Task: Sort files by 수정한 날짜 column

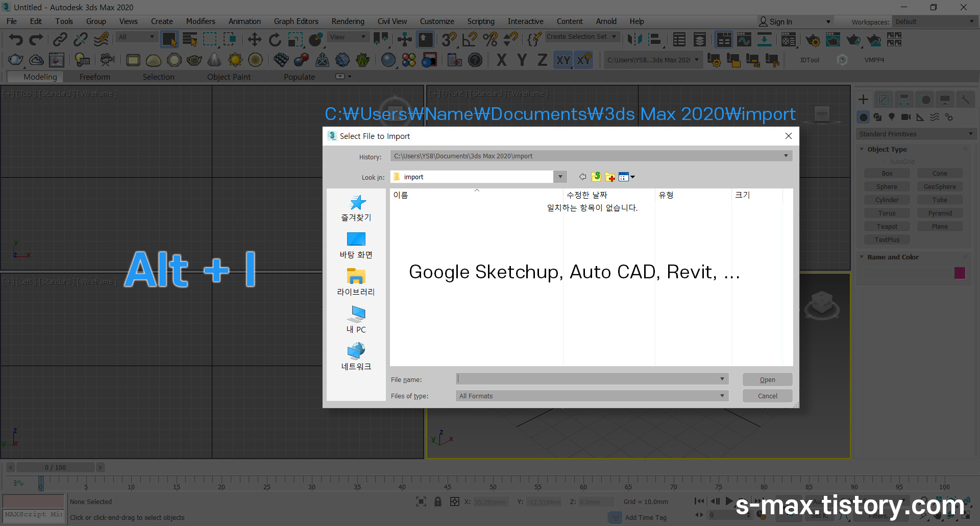Action: click(587, 195)
